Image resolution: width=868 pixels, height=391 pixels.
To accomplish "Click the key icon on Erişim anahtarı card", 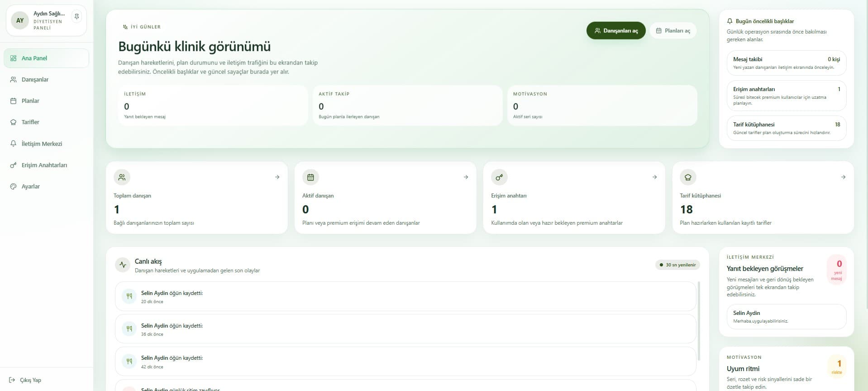I will coord(499,177).
